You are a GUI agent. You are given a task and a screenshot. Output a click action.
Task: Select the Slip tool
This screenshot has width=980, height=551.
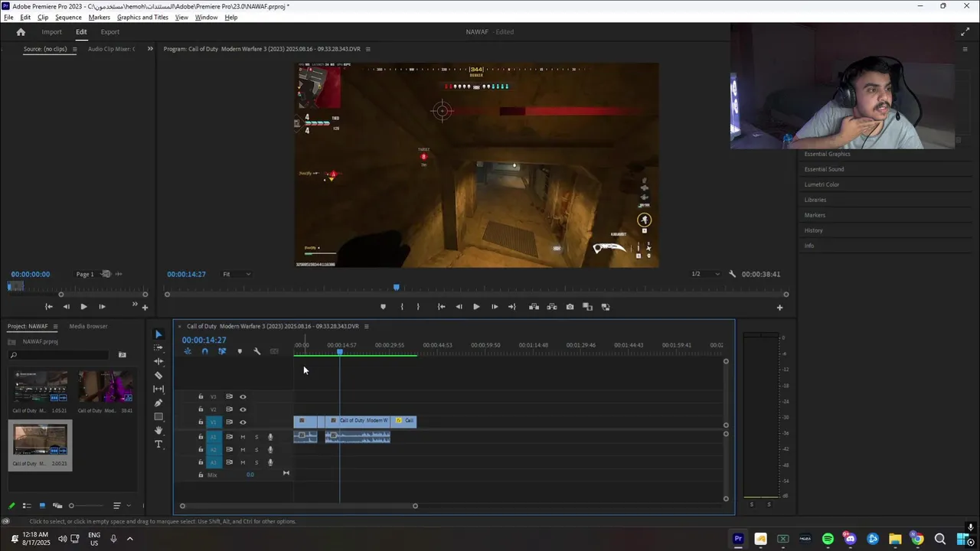(158, 389)
